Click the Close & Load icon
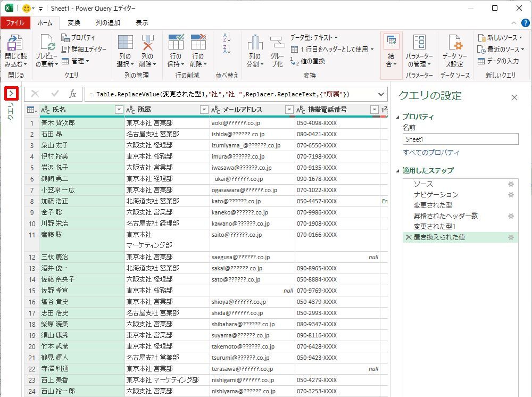The image size is (532, 397). [15, 43]
